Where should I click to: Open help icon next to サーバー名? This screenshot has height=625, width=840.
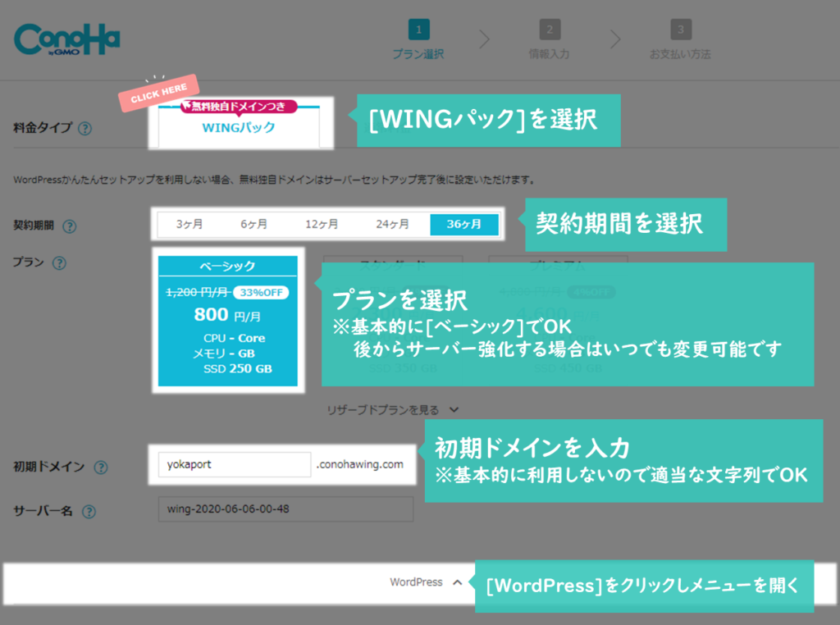89,512
